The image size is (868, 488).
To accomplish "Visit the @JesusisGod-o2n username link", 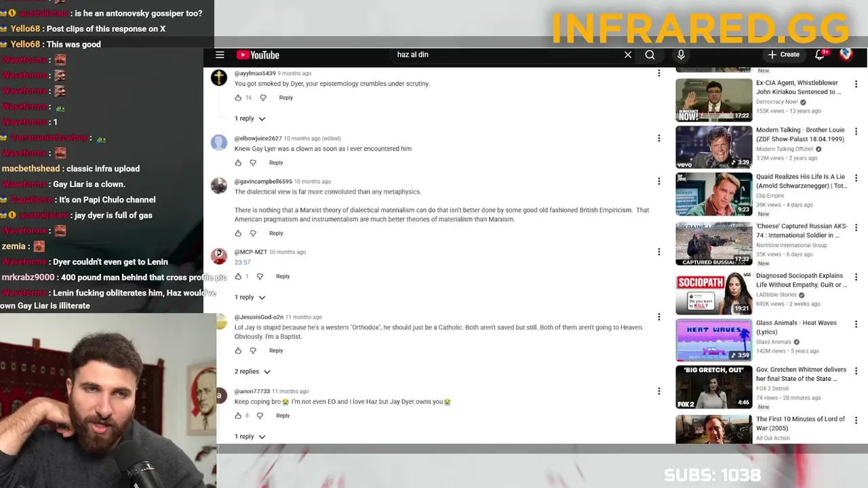I will (259, 317).
